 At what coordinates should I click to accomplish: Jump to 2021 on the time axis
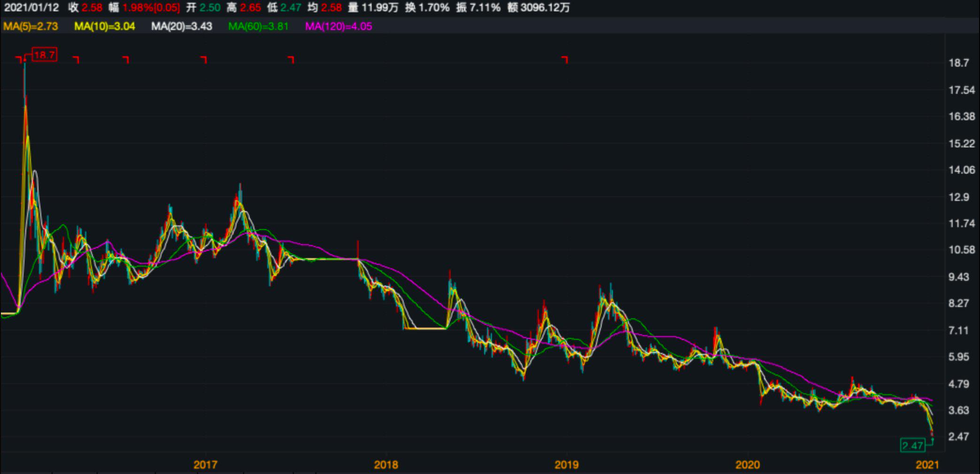(927, 465)
